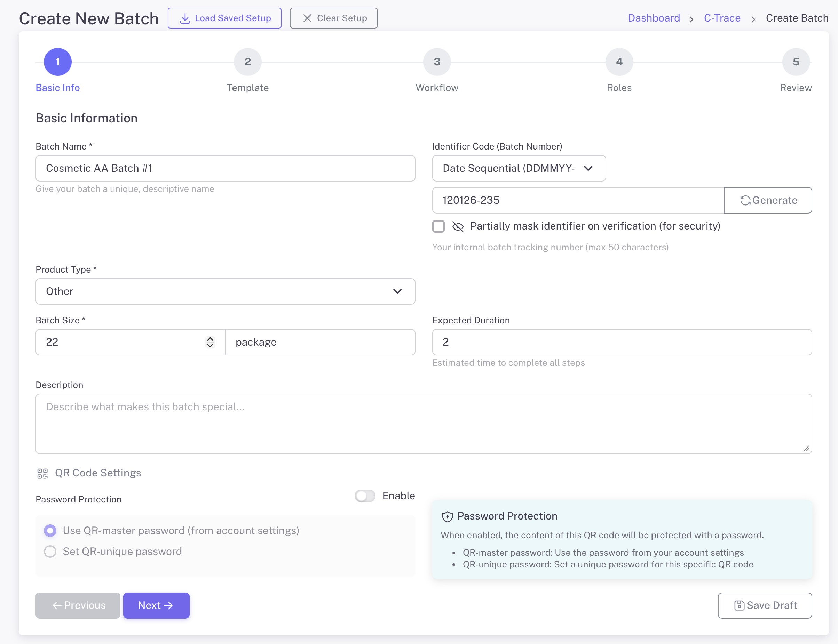The height and width of the screenshot is (644, 838).
Task: Click the refresh icon on Generate button
Action: click(x=745, y=200)
